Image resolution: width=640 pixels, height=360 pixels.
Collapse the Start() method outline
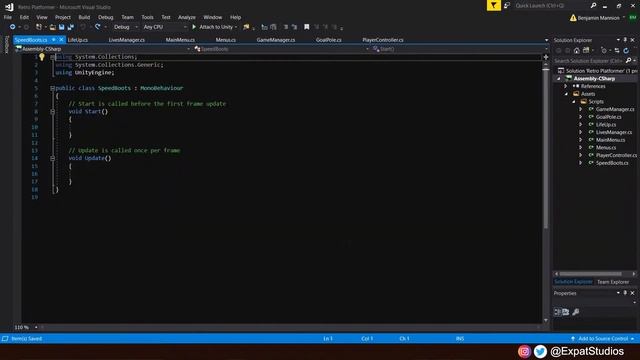click(x=52, y=111)
